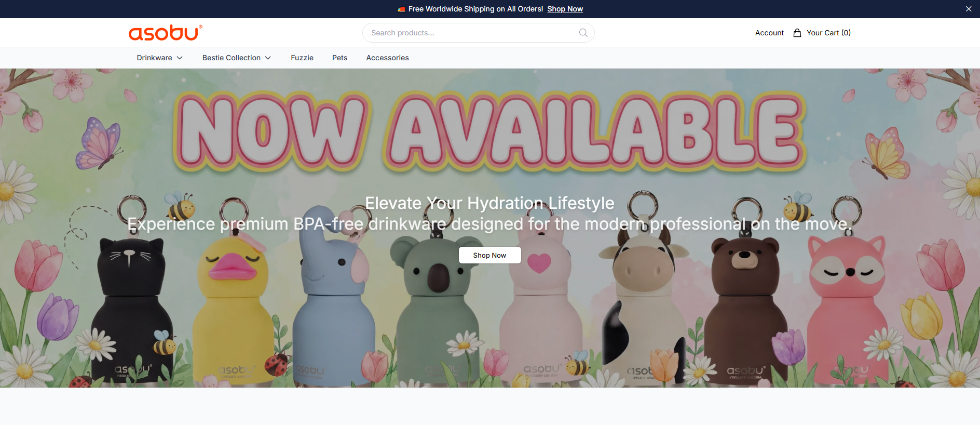The image size is (980, 425).
Task: Open the Bestie Collection menu
Action: (x=232, y=58)
